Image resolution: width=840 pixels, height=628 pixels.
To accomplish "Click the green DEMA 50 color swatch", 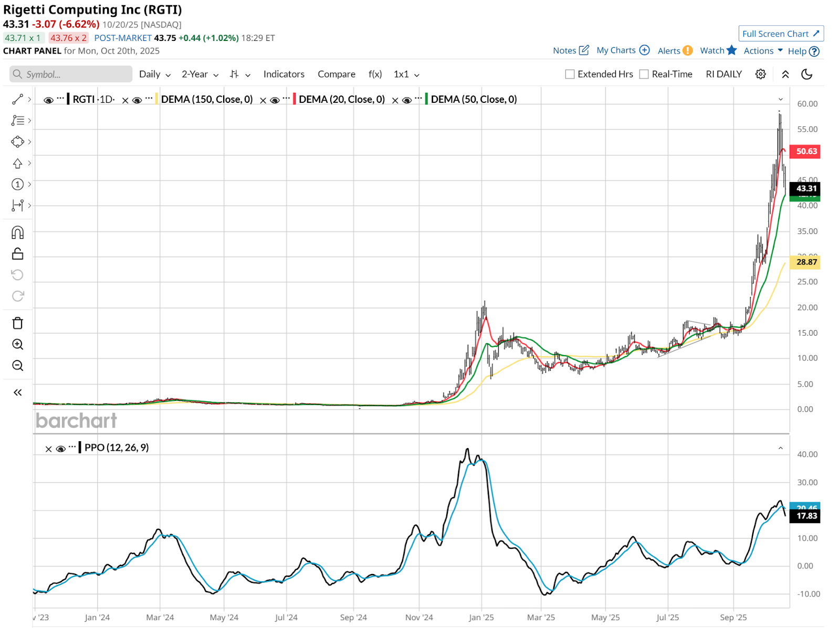I will [426, 99].
